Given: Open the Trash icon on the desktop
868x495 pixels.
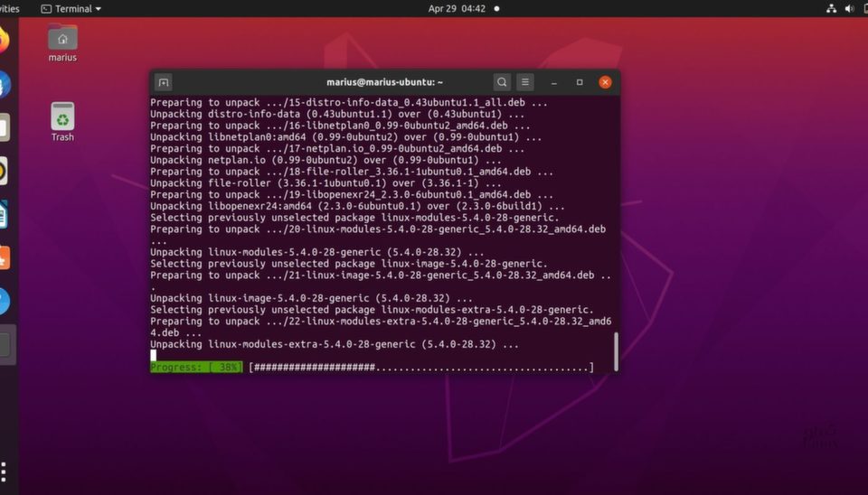Looking at the screenshot, I should click(62, 122).
